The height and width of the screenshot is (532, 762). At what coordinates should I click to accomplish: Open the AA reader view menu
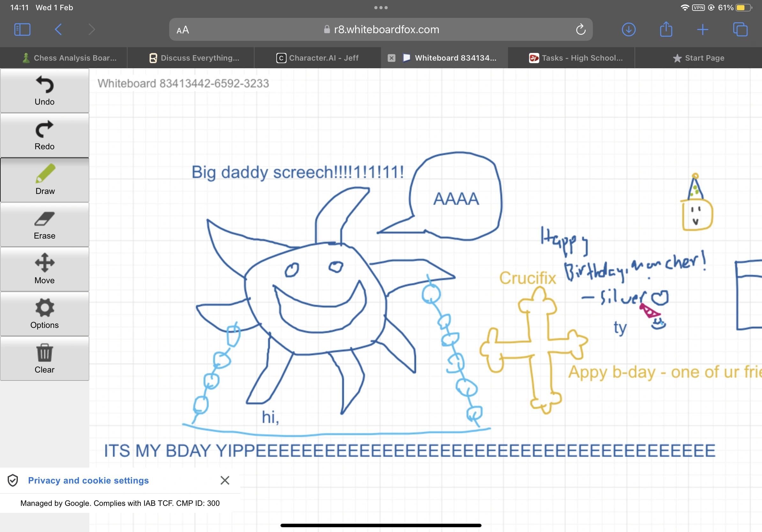point(183,30)
